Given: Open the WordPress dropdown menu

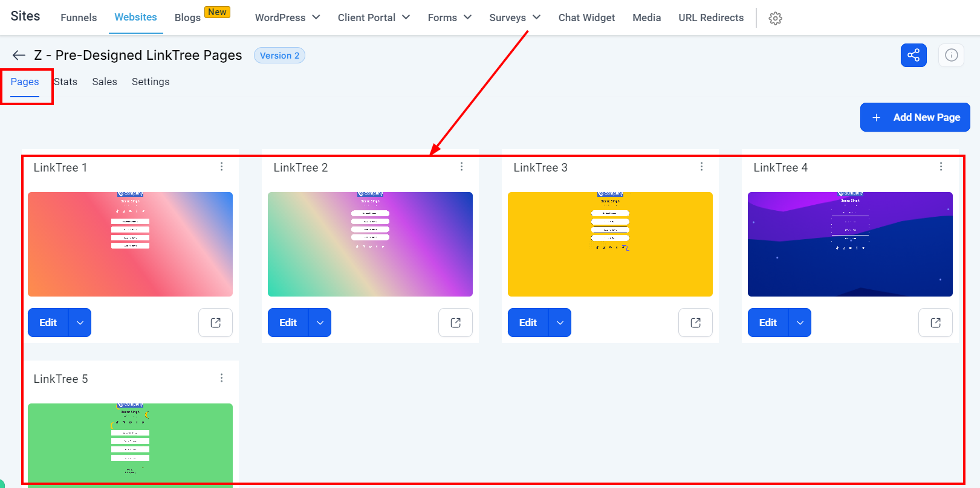Looking at the screenshot, I should click(288, 18).
